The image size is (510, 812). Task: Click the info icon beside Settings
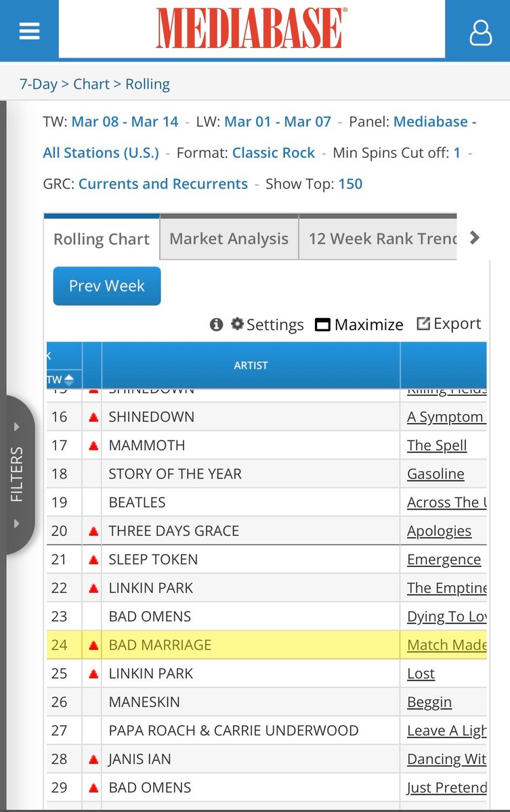pos(217,325)
